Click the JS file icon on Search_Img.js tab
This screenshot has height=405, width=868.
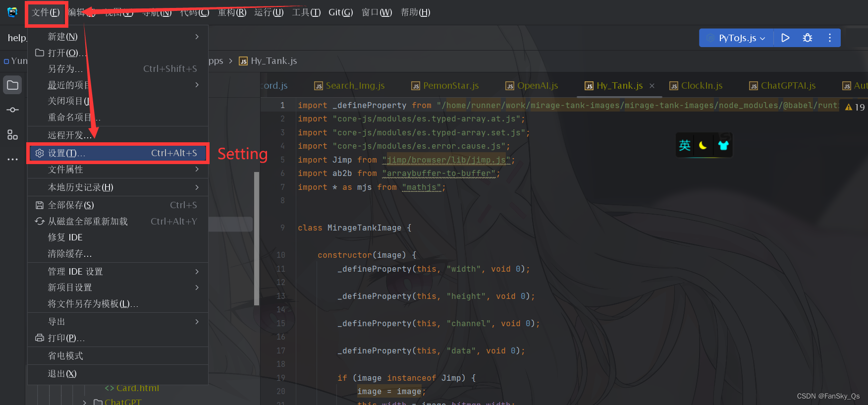coord(319,86)
